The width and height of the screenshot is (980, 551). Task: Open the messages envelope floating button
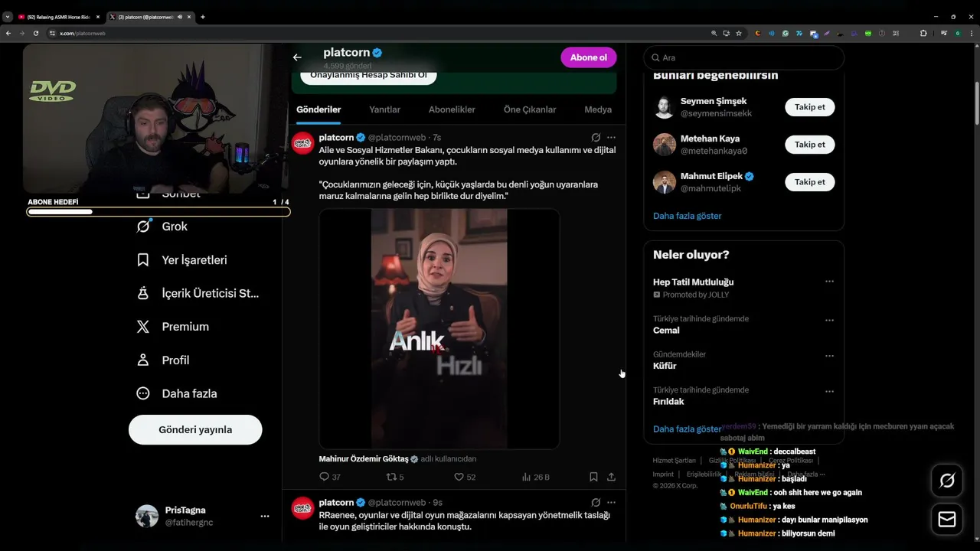(x=947, y=520)
